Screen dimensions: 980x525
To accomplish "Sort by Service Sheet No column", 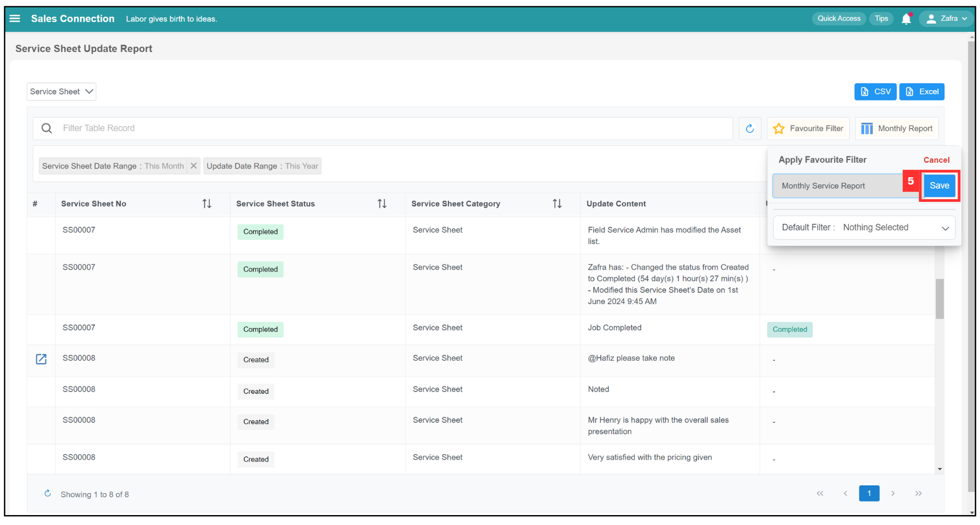I will (207, 204).
